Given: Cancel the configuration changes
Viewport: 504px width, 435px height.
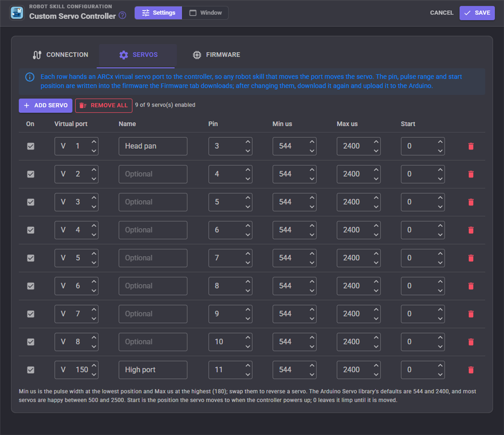Looking at the screenshot, I should (441, 13).
